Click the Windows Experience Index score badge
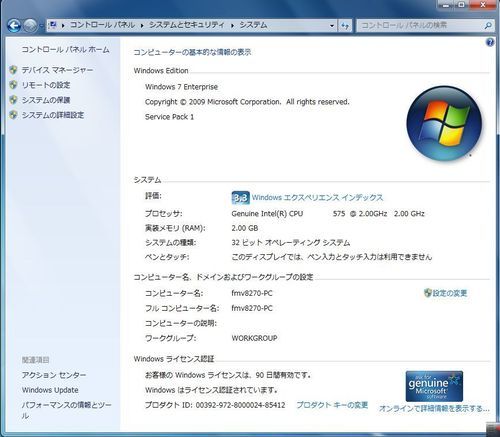The width and height of the screenshot is (500, 437). 240,198
